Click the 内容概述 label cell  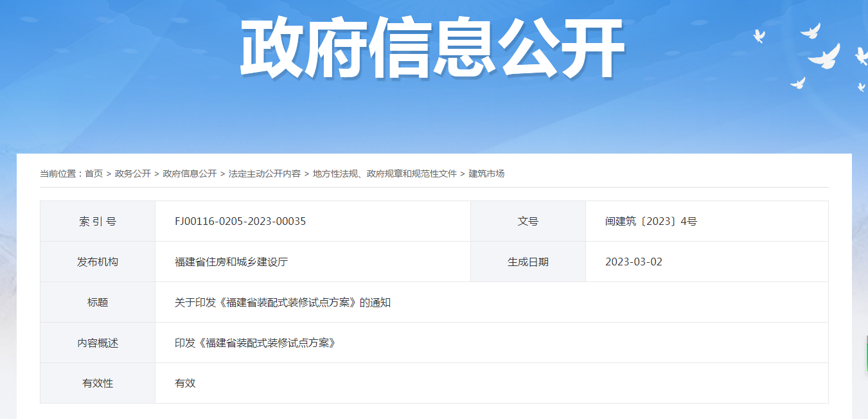click(x=98, y=343)
